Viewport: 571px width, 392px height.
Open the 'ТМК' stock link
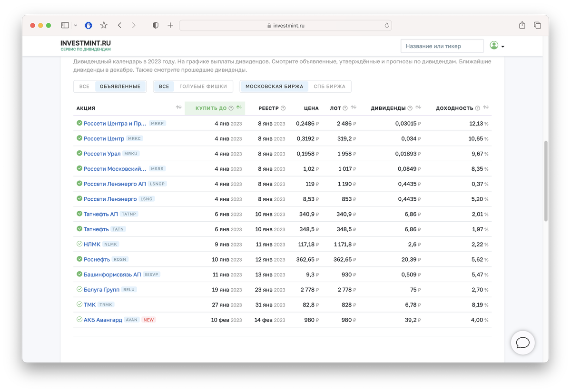pyautogui.click(x=89, y=305)
